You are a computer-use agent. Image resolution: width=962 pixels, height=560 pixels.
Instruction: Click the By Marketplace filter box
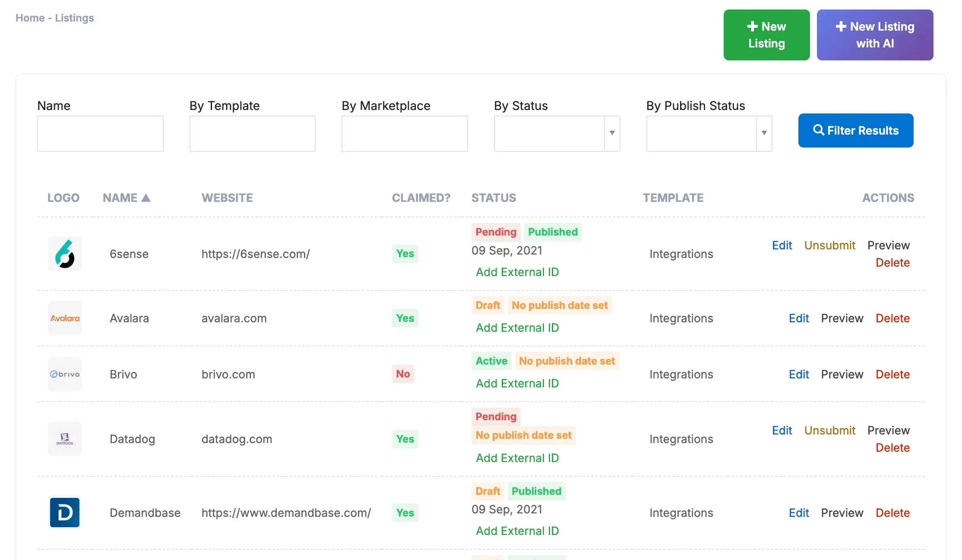coord(405,133)
